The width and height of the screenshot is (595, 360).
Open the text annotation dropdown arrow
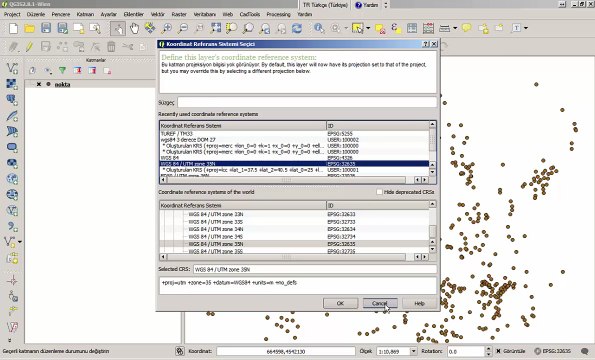(x=526, y=28)
